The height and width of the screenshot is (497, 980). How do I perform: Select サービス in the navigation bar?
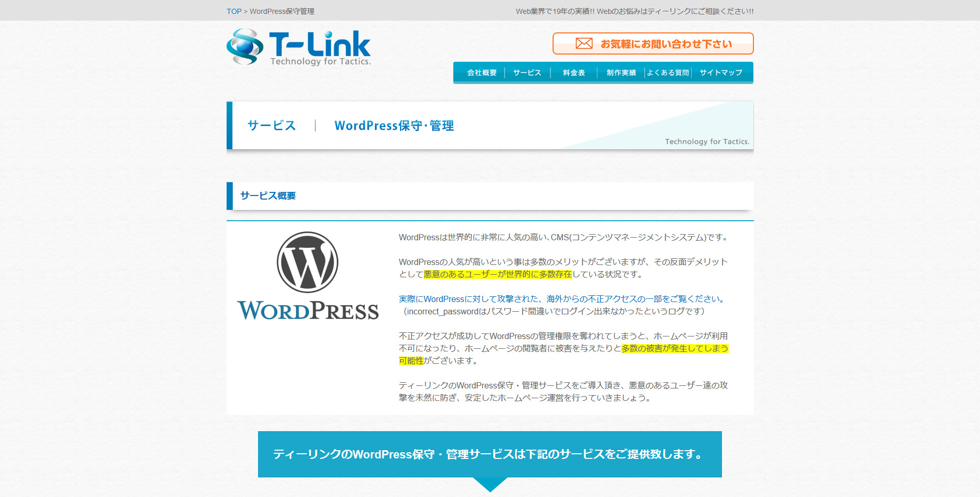pos(527,73)
